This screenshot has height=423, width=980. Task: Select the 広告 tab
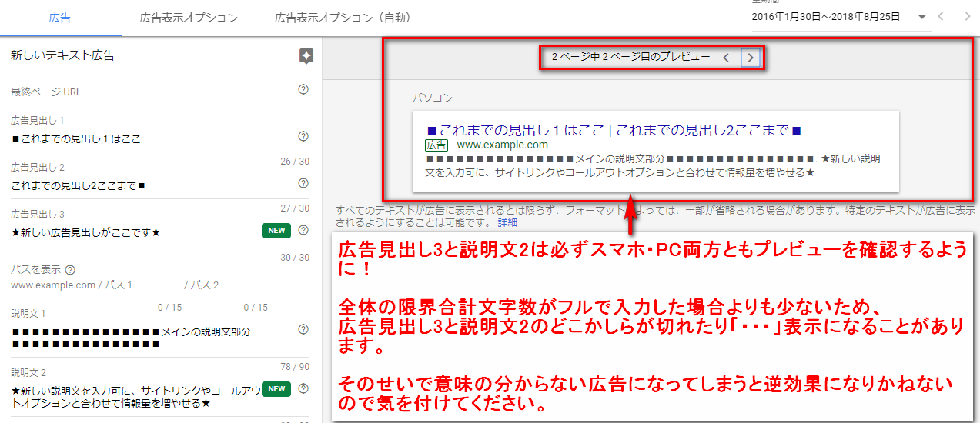point(60,17)
